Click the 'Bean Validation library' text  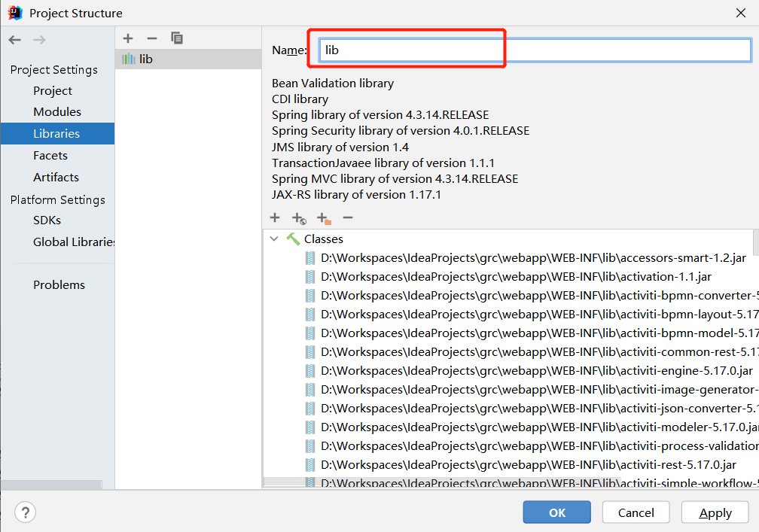click(333, 84)
